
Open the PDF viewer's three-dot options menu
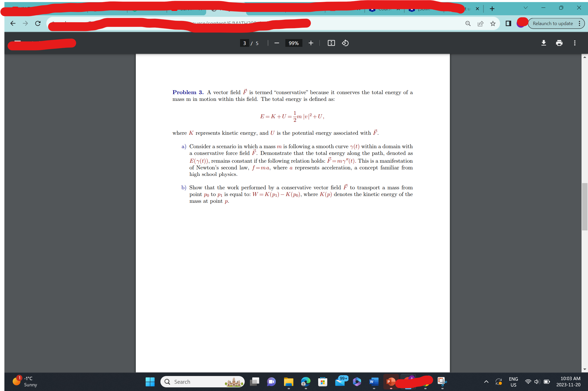pos(575,43)
